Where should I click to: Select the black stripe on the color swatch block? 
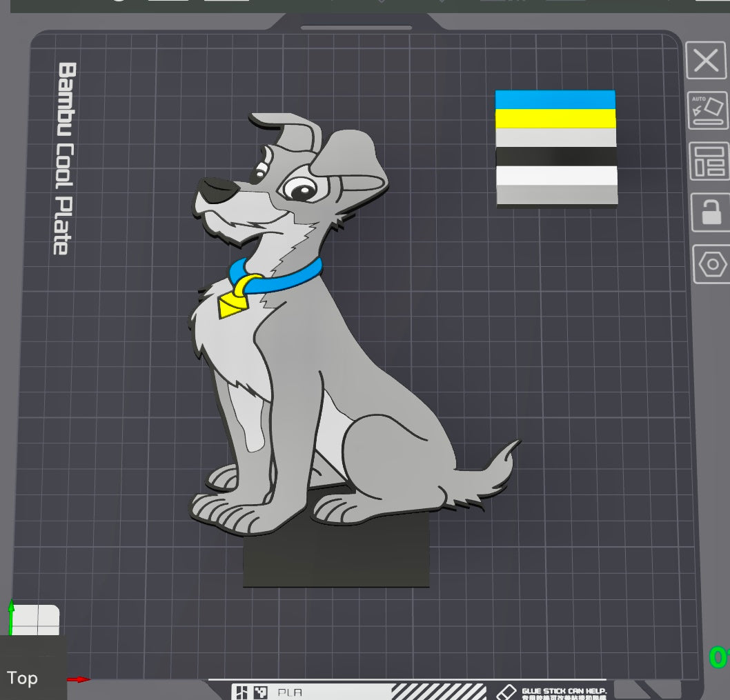[556, 157]
